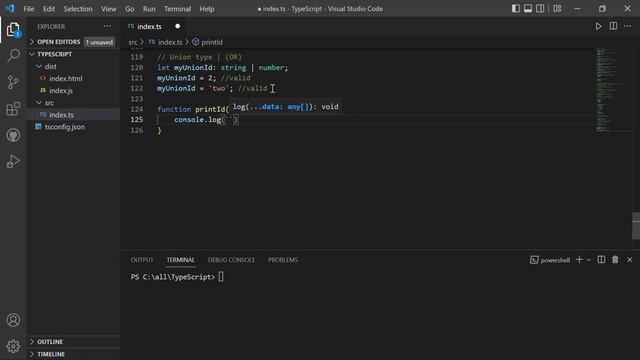The height and width of the screenshot is (360, 640).
Task: Switch to the DEBUG CONSOLE tab
Action: [231, 260]
